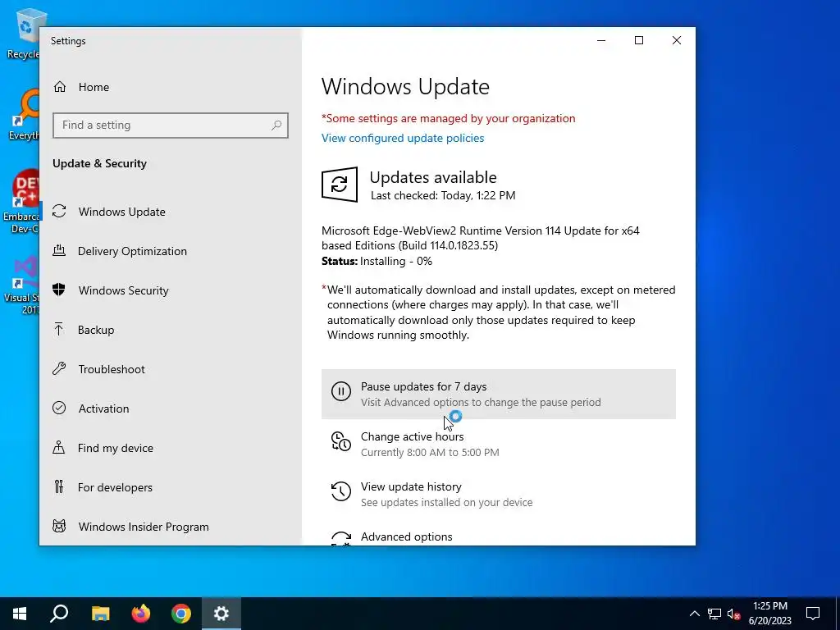Open the For developers page

[115, 487]
